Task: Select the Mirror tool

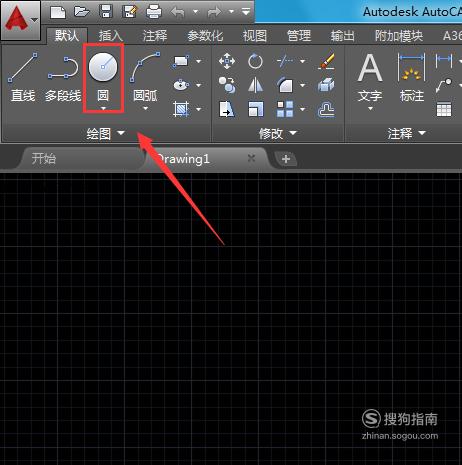Action: [255, 85]
